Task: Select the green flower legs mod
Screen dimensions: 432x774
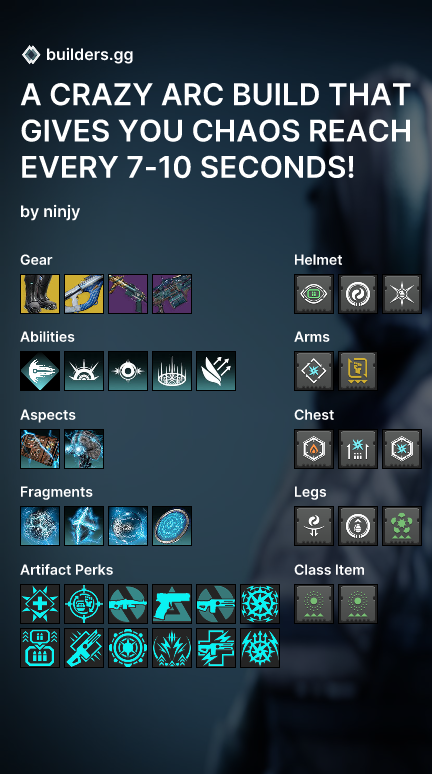Action: [x=402, y=526]
